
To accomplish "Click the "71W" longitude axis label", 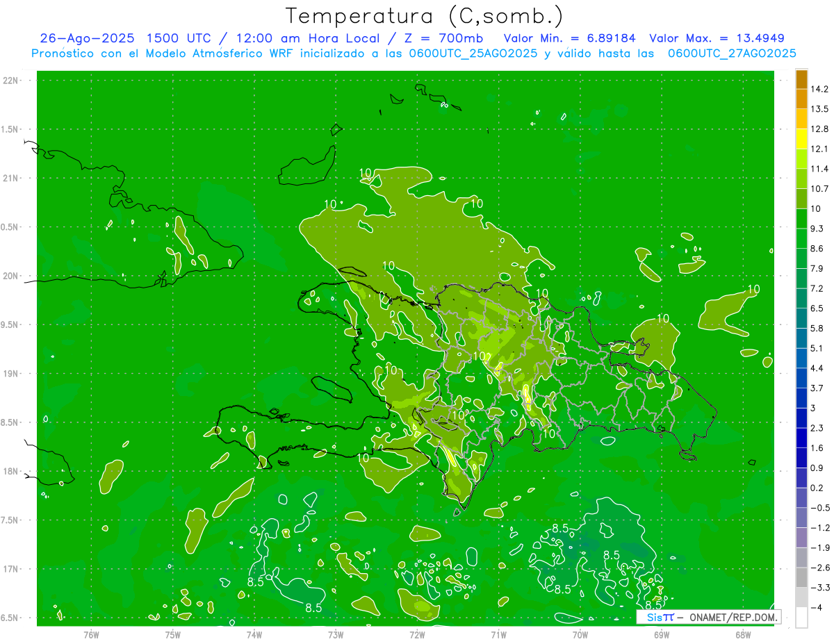I will click(498, 634).
